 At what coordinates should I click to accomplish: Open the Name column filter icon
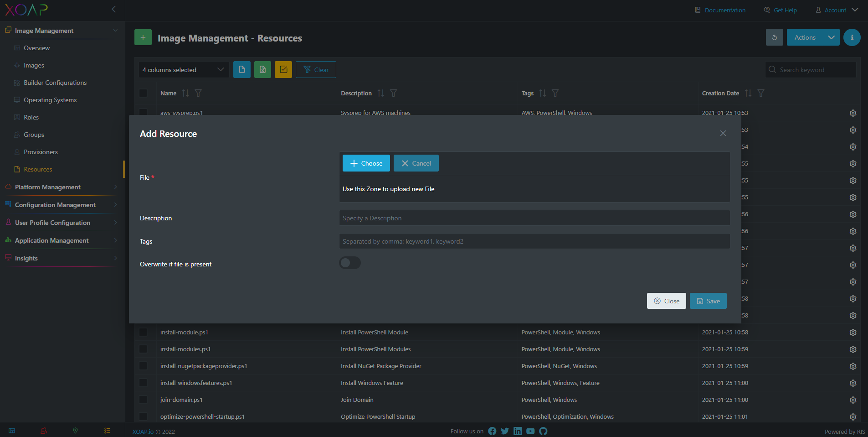198,93
